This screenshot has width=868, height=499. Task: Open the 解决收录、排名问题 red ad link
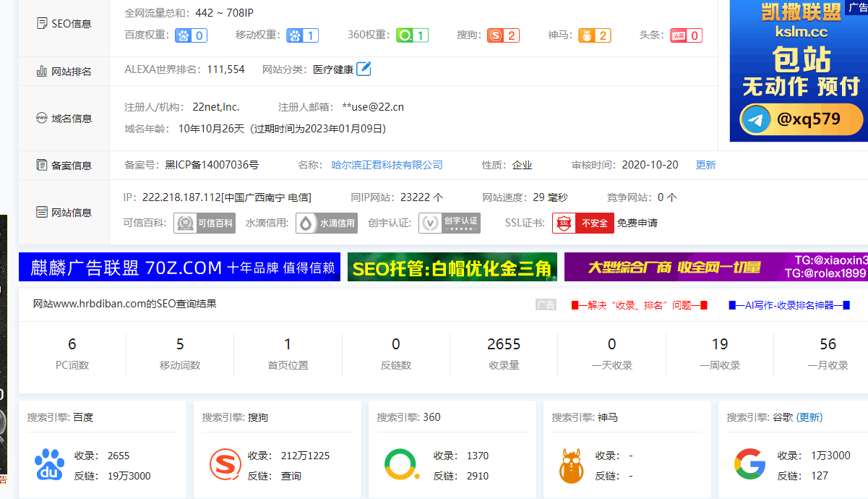[x=639, y=305]
